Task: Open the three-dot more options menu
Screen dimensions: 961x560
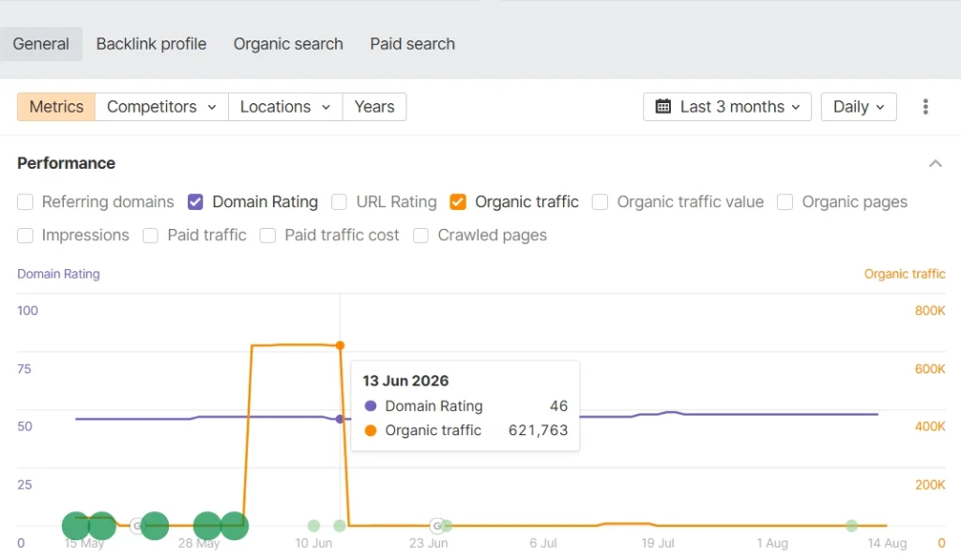Action: click(925, 107)
